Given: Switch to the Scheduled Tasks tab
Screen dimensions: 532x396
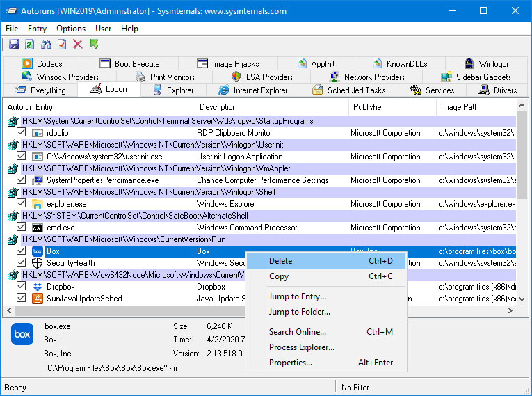Looking at the screenshot, I should (349, 90).
